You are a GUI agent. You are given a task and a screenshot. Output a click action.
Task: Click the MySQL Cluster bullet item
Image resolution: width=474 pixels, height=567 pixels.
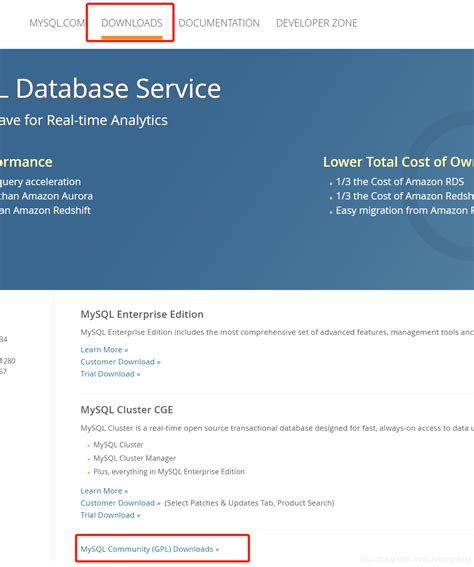click(118, 445)
